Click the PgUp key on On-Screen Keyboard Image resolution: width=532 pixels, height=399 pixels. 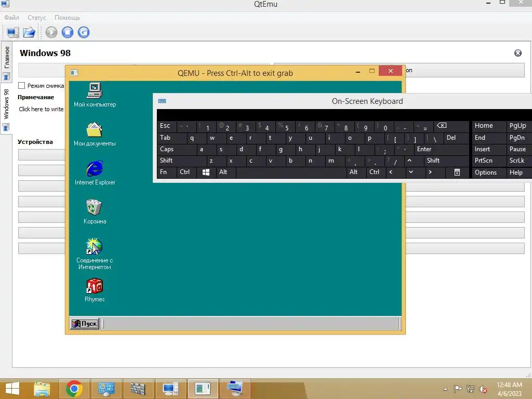point(520,126)
